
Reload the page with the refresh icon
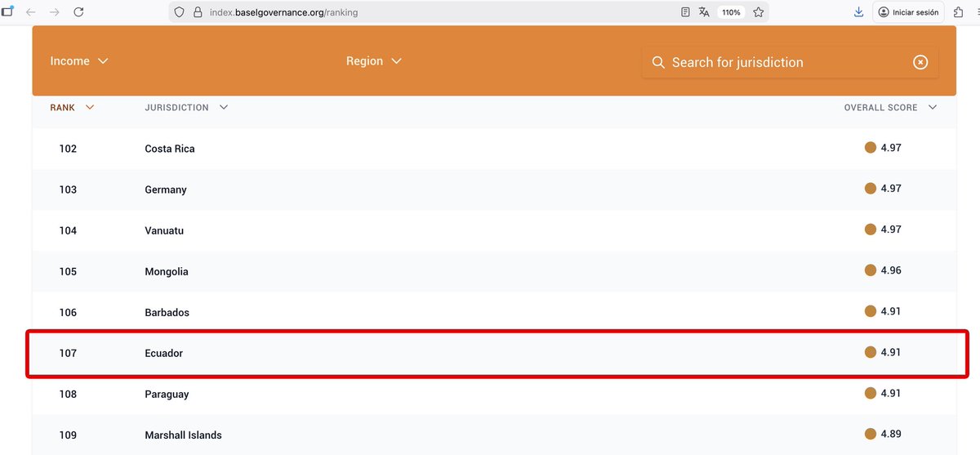[x=78, y=12]
